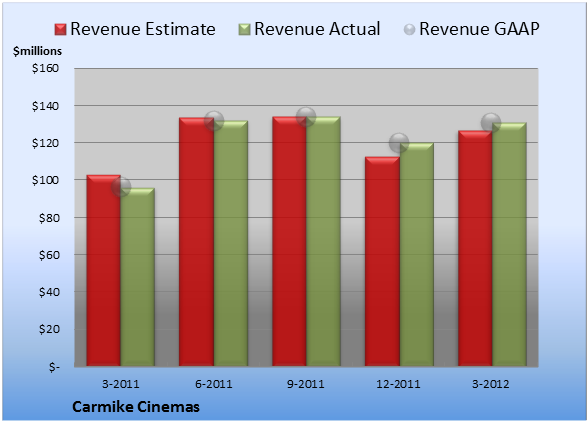The height and width of the screenshot is (422, 588).
Task: Click the green Revenue Actual legend swatch
Action: pos(244,30)
